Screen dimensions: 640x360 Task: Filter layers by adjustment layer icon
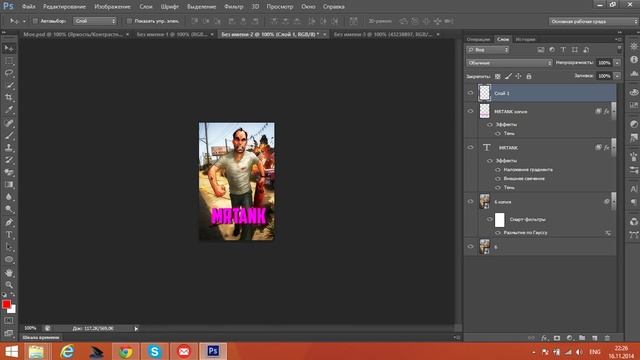click(x=552, y=50)
